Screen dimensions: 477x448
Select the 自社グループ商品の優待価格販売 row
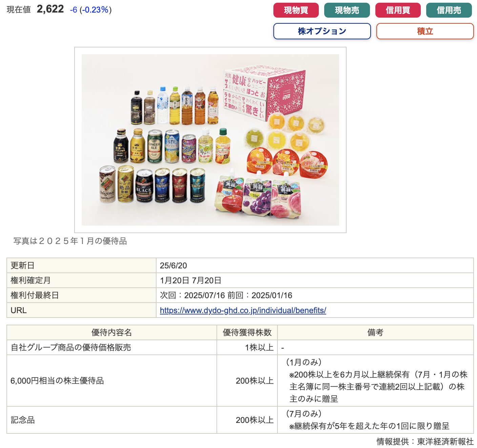240,348
